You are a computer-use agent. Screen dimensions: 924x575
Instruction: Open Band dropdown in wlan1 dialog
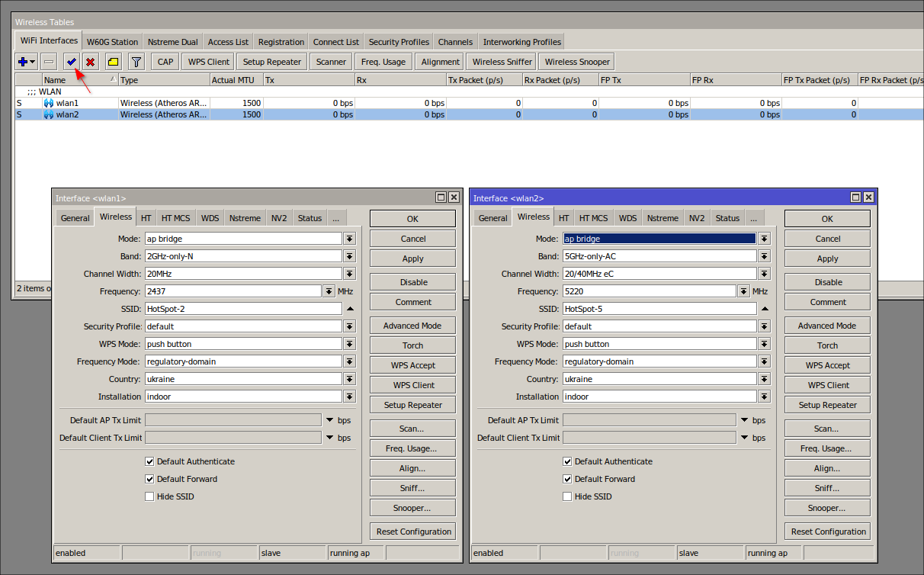point(350,256)
